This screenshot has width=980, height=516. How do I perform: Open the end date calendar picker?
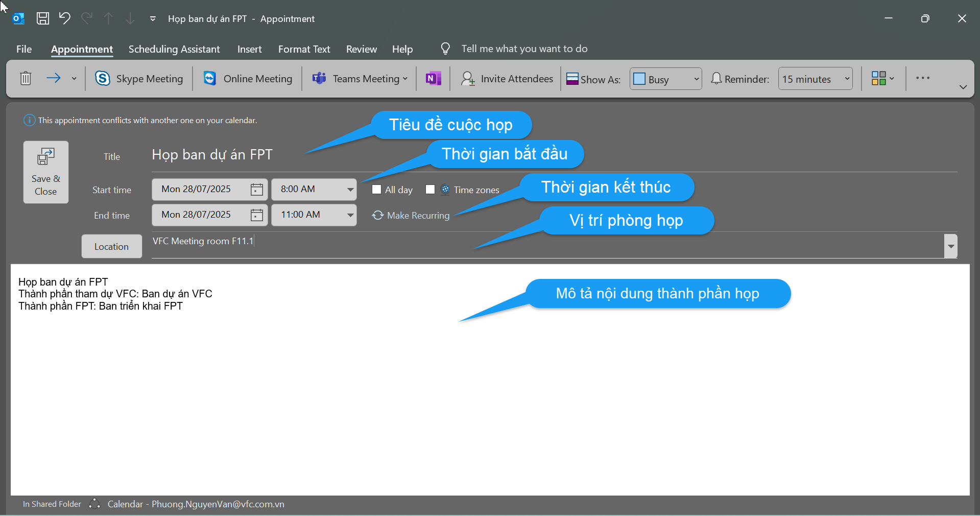pos(256,215)
